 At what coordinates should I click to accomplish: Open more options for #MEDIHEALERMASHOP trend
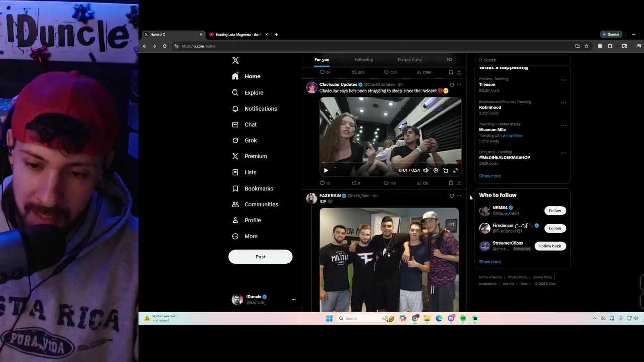(x=563, y=153)
